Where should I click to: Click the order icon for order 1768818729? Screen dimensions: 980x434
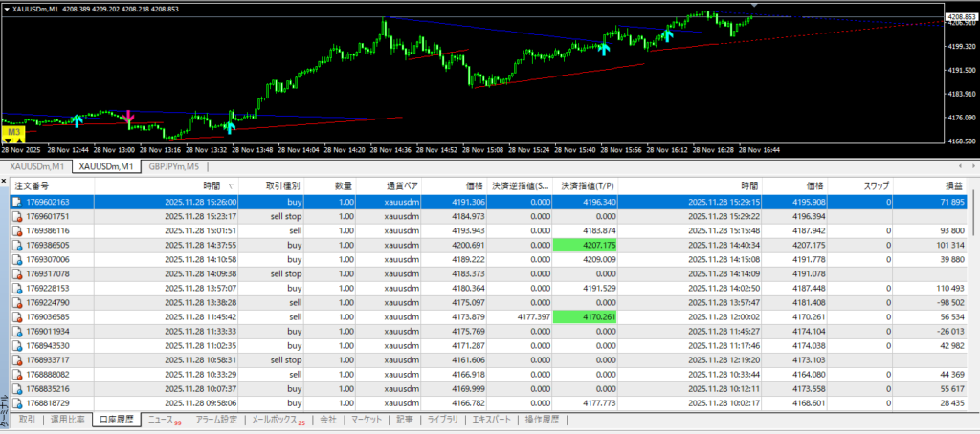[17, 402]
